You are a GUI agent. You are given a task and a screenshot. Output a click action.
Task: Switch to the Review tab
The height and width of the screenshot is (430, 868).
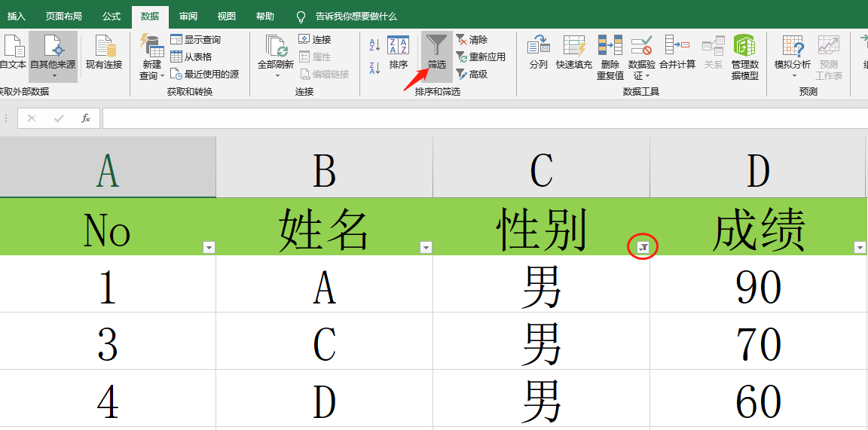click(x=188, y=16)
